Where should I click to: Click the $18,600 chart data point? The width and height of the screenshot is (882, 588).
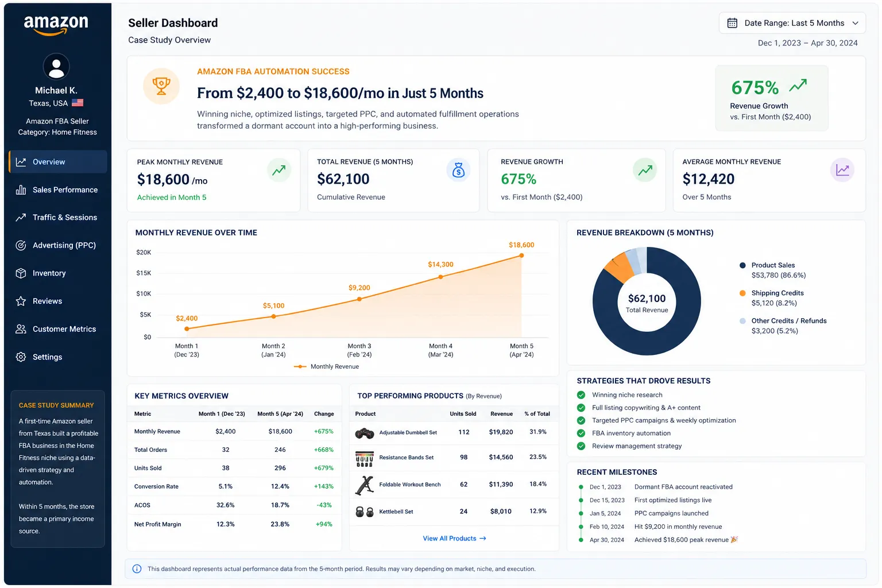coord(521,256)
